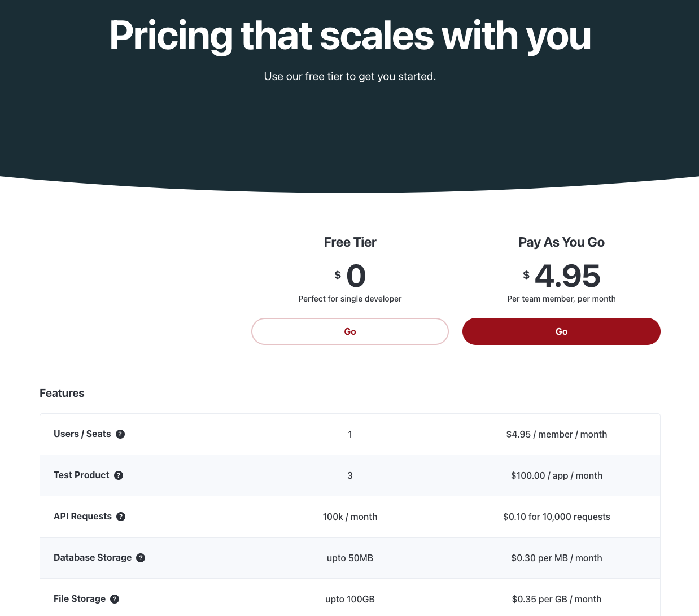
Task: Click the Free Tier plan heading
Action: pyautogui.click(x=350, y=242)
